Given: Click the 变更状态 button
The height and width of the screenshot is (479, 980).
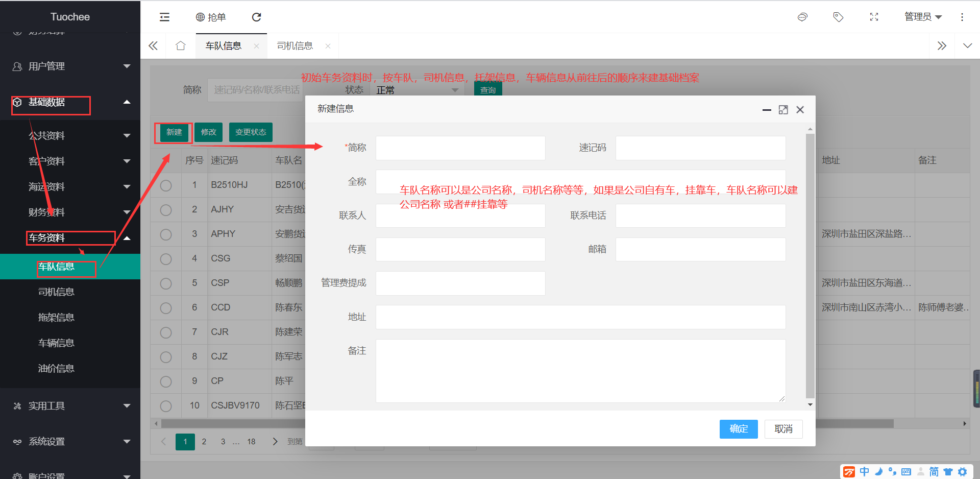Looking at the screenshot, I should (251, 132).
